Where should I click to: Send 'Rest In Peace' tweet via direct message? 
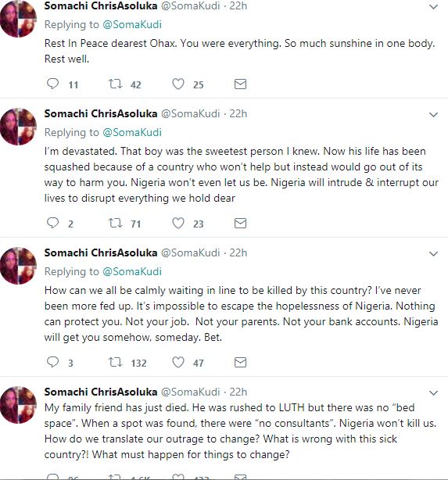coord(240,84)
